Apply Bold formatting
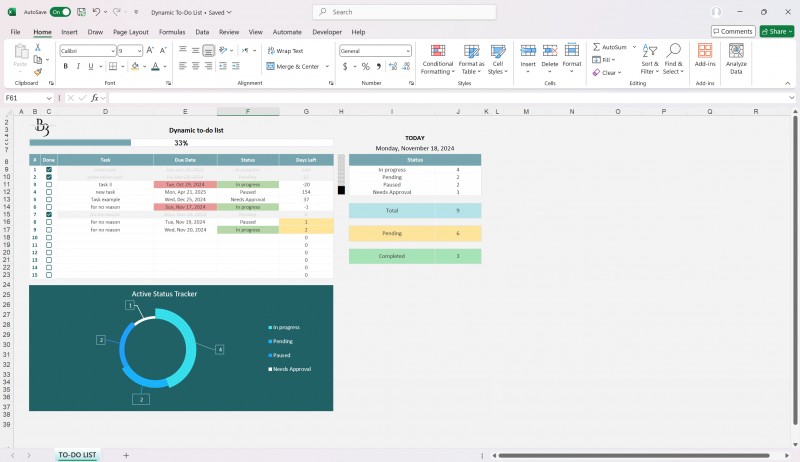 pyautogui.click(x=65, y=66)
